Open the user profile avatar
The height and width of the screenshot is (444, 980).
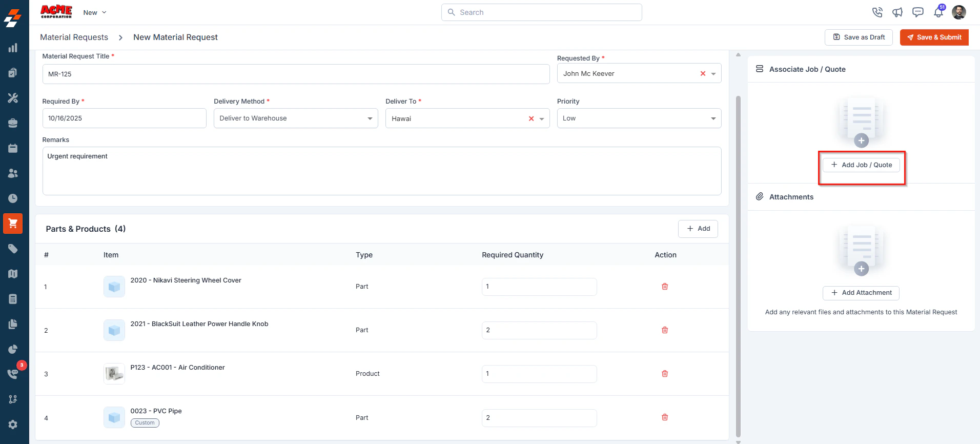959,12
